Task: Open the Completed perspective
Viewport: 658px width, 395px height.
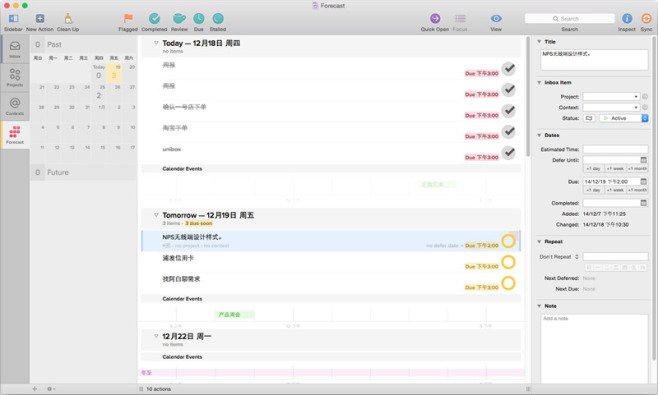Action: tap(154, 18)
